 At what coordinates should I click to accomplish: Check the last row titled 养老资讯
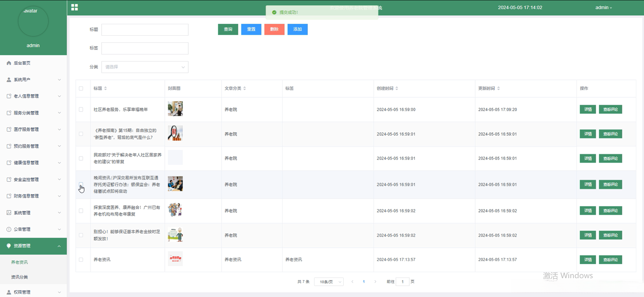[x=81, y=260]
